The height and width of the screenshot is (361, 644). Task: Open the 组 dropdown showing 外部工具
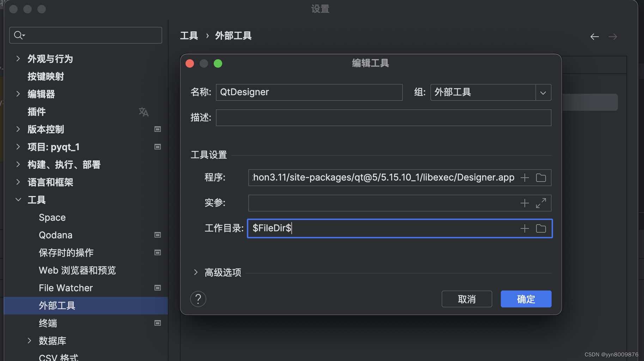click(543, 92)
